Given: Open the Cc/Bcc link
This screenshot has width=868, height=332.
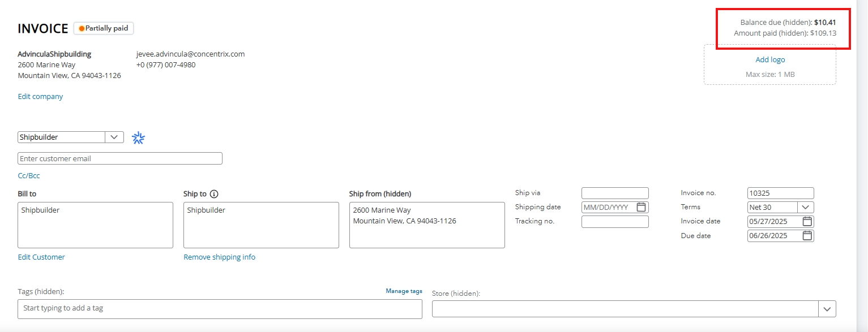Looking at the screenshot, I should coord(29,175).
